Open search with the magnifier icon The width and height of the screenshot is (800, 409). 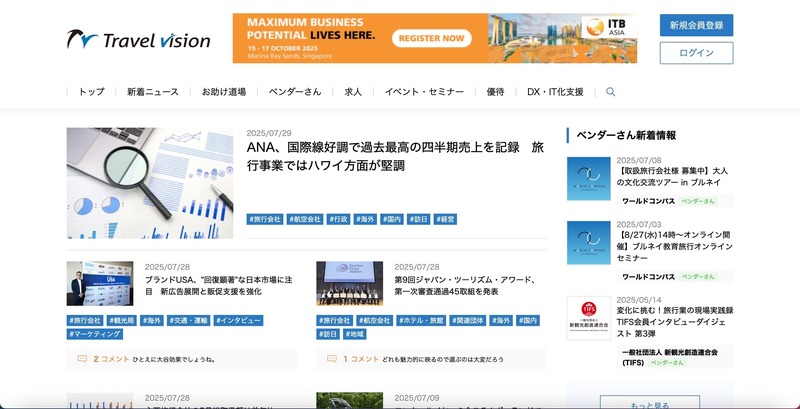point(611,92)
